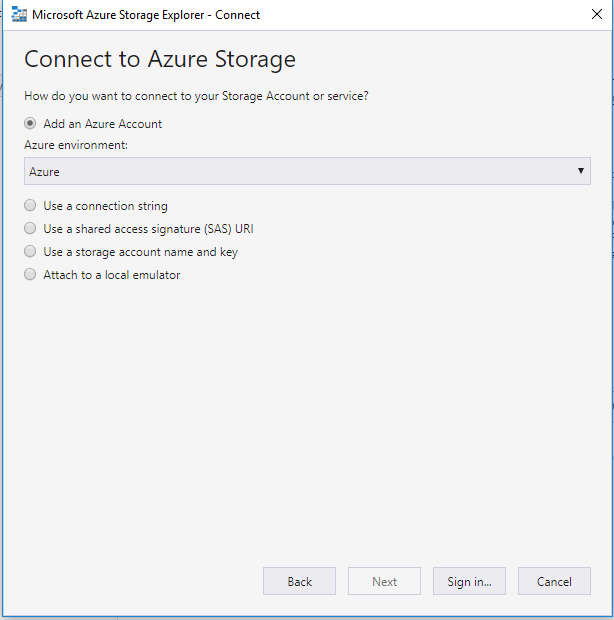The image size is (614, 620).
Task: Cancel the connect dialog
Action: 554,581
